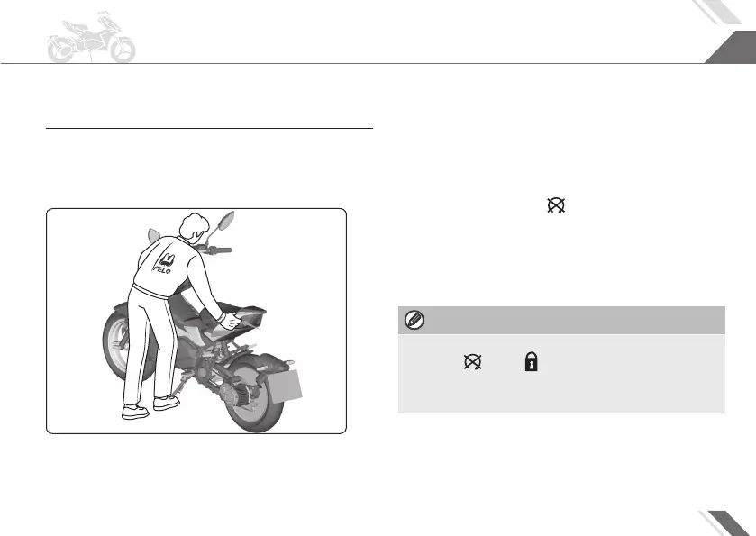Click the horizontal rule under the section heading
This screenshot has width=756, height=536.
(x=209, y=129)
